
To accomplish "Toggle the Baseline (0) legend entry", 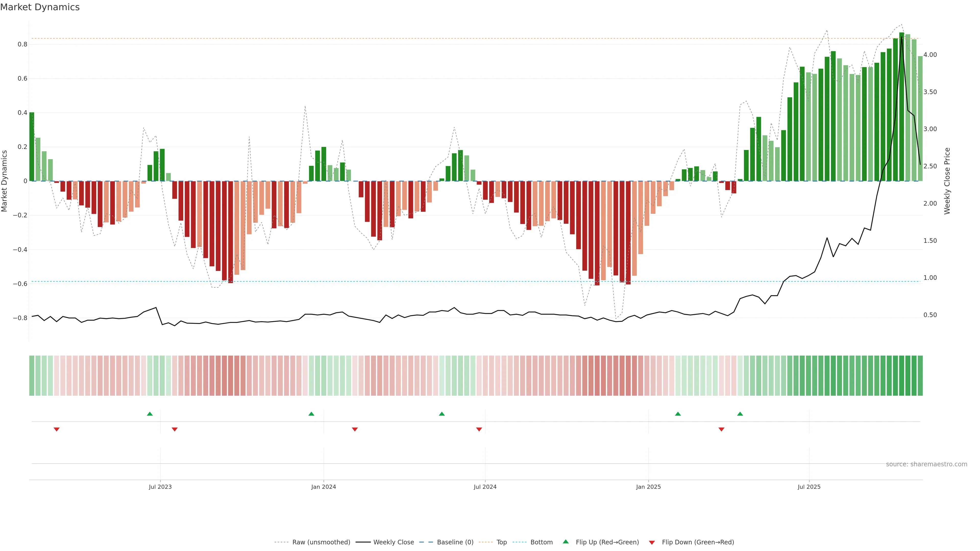I will [455, 542].
